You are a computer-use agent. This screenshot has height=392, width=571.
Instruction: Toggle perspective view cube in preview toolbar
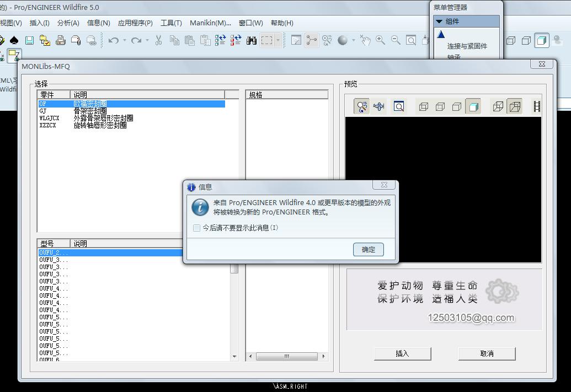point(515,106)
